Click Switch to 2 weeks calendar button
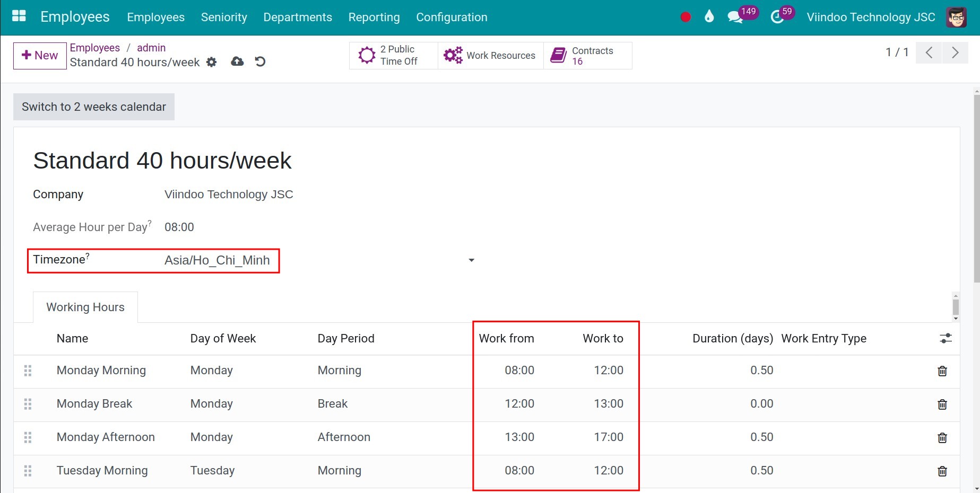This screenshot has width=980, height=493. (x=94, y=107)
